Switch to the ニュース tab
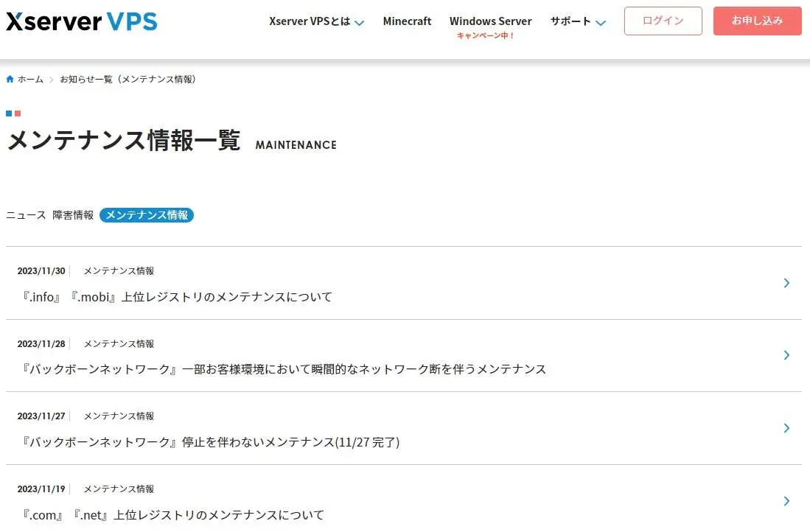This screenshot has width=810, height=532. [x=26, y=215]
